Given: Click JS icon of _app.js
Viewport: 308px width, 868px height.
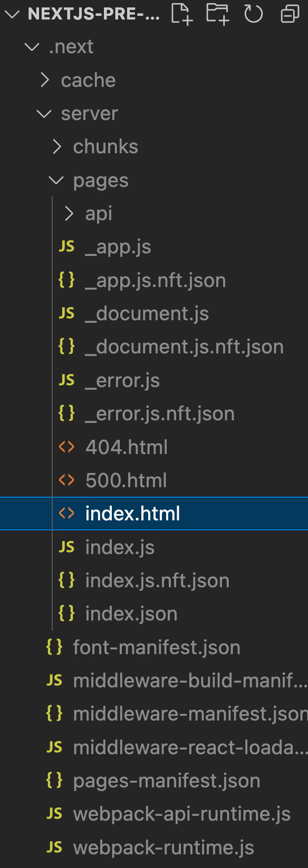Looking at the screenshot, I should click(x=66, y=246).
